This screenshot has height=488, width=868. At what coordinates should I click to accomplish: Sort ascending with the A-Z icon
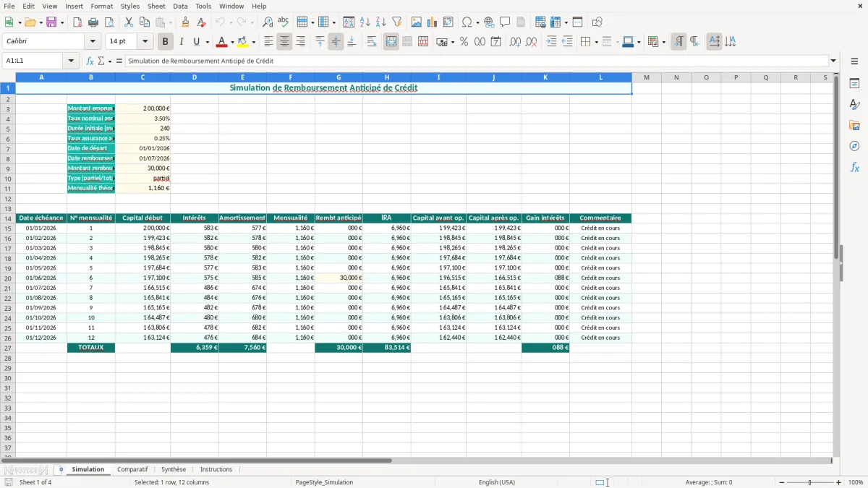pyautogui.click(x=365, y=22)
